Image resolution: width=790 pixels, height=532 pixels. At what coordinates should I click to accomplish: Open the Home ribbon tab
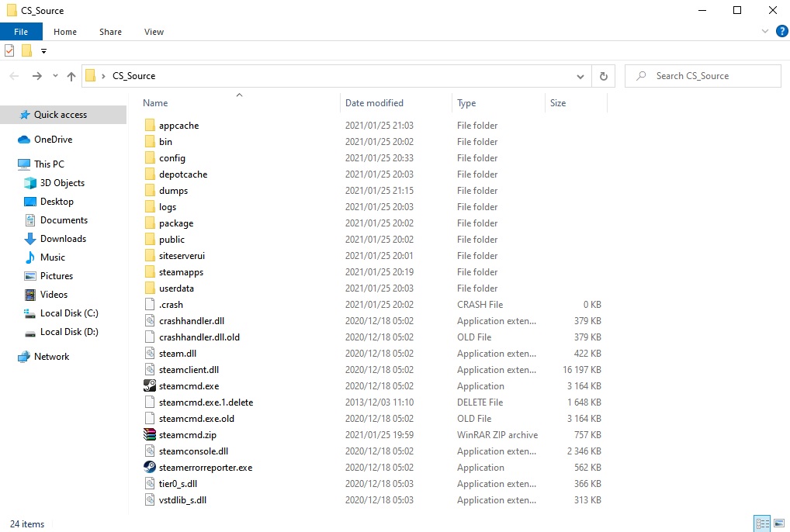(x=65, y=32)
